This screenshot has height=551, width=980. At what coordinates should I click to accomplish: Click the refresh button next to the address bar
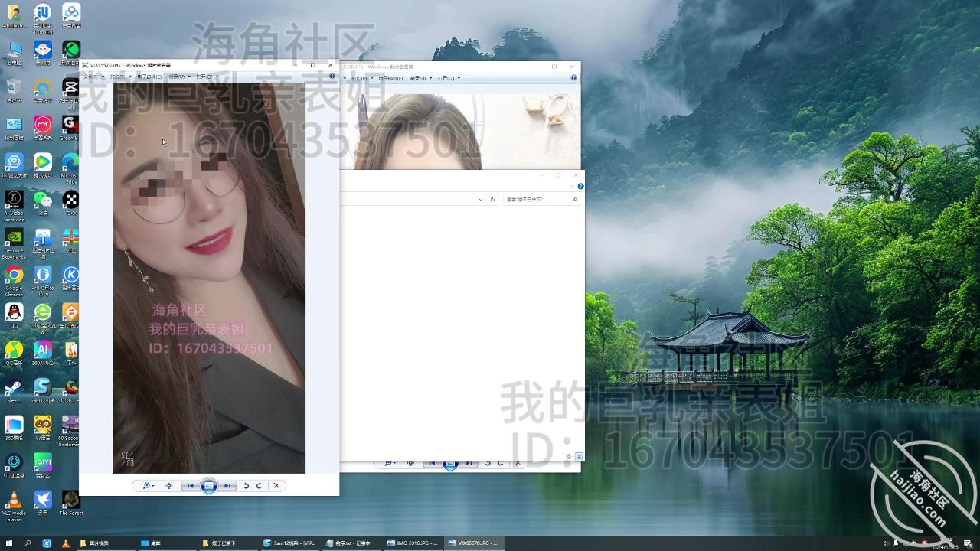tap(492, 198)
